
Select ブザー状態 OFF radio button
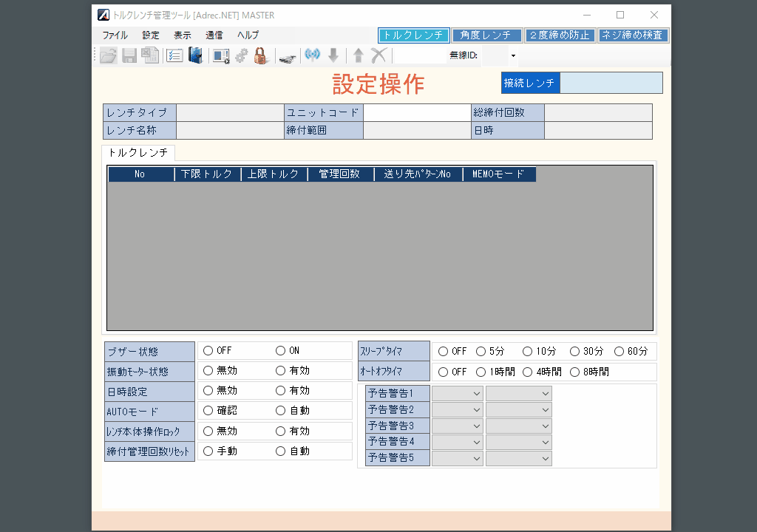tap(208, 350)
